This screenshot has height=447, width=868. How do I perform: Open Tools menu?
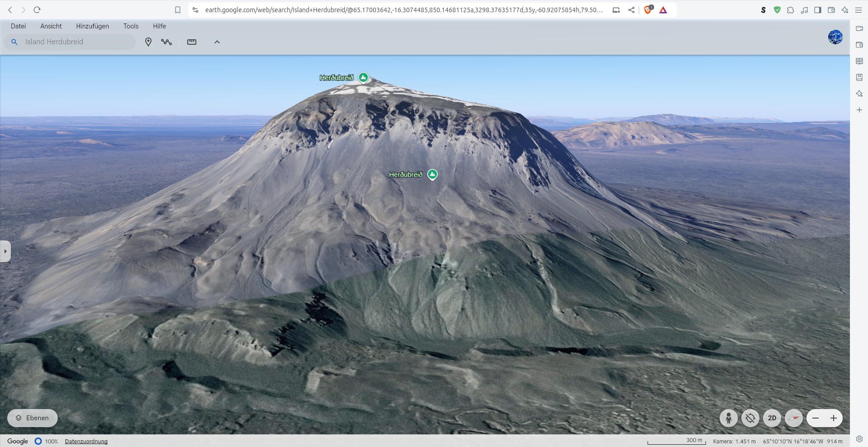(131, 26)
